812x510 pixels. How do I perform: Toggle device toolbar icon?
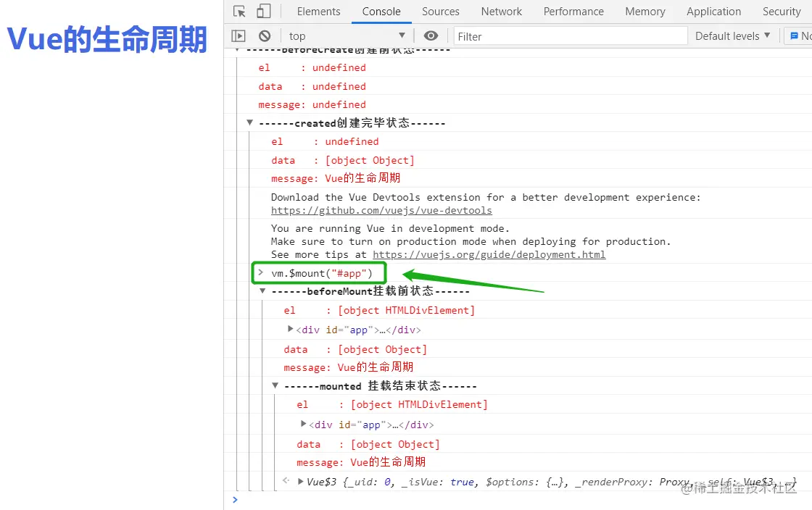click(x=264, y=12)
